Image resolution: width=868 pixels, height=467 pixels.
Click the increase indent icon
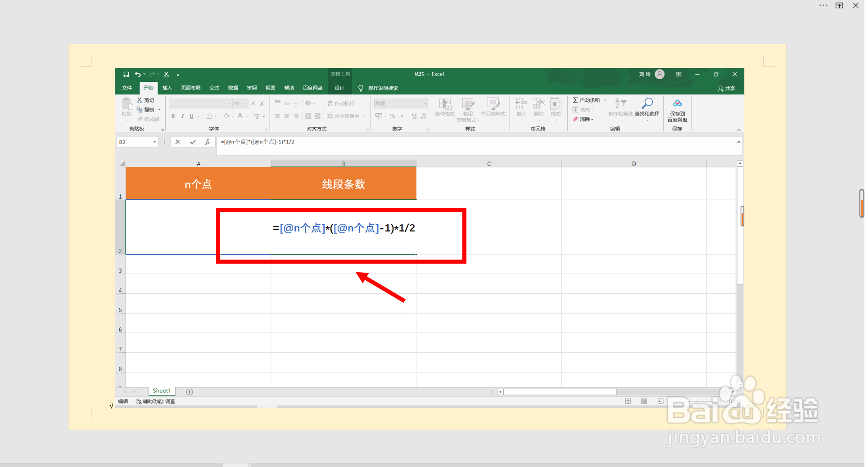(x=317, y=116)
